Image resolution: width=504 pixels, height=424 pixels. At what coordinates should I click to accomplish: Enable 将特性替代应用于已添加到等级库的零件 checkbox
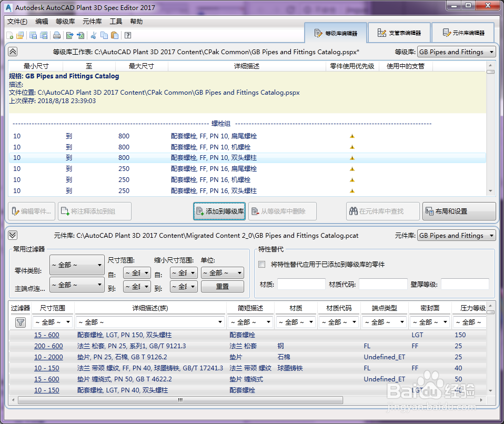(x=262, y=265)
